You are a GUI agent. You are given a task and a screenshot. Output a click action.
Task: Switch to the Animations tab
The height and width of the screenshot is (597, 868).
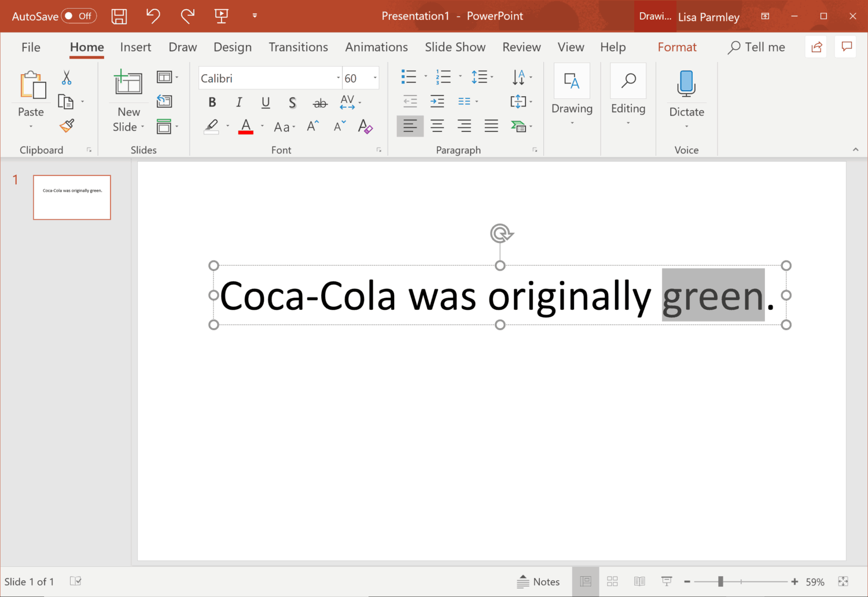pyautogui.click(x=376, y=47)
